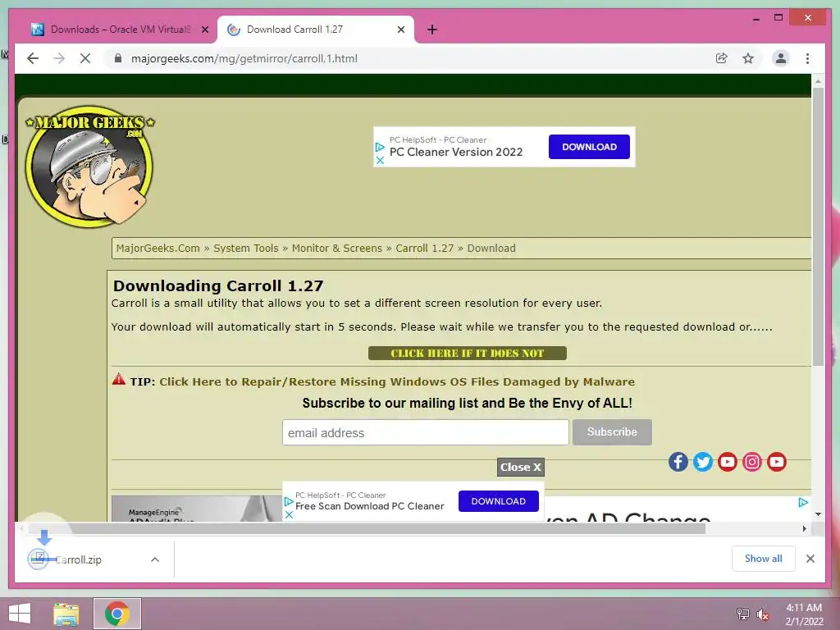Close the Download Carroll 1.27 tab
Viewport: 840px width, 630px height.
400,30
